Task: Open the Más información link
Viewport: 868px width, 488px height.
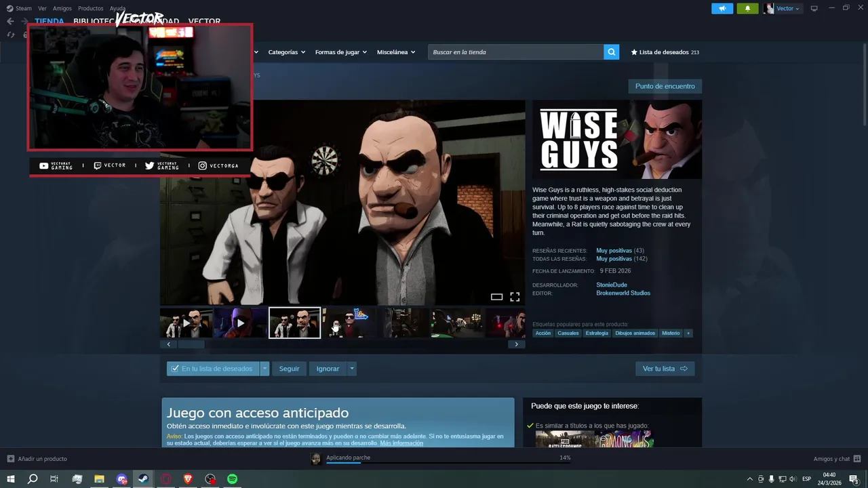Action: pyautogui.click(x=401, y=443)
